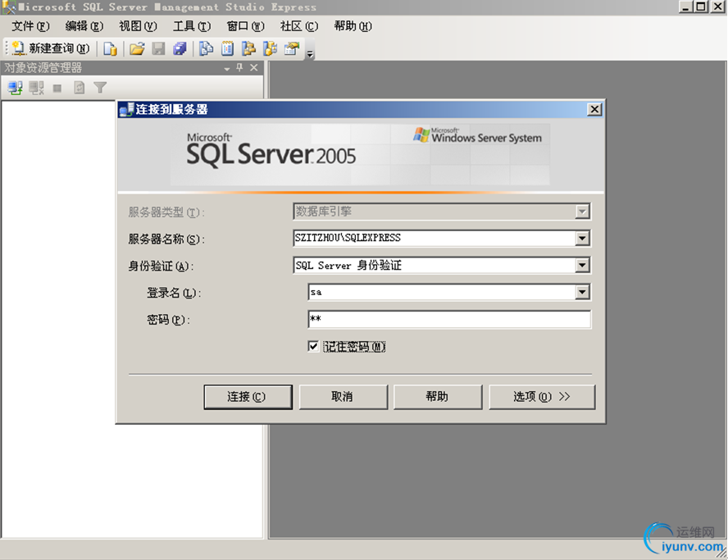Screen dimensions: 728x560
Task: Open the Properties Window toolbar icon
Action: [292, 48]
